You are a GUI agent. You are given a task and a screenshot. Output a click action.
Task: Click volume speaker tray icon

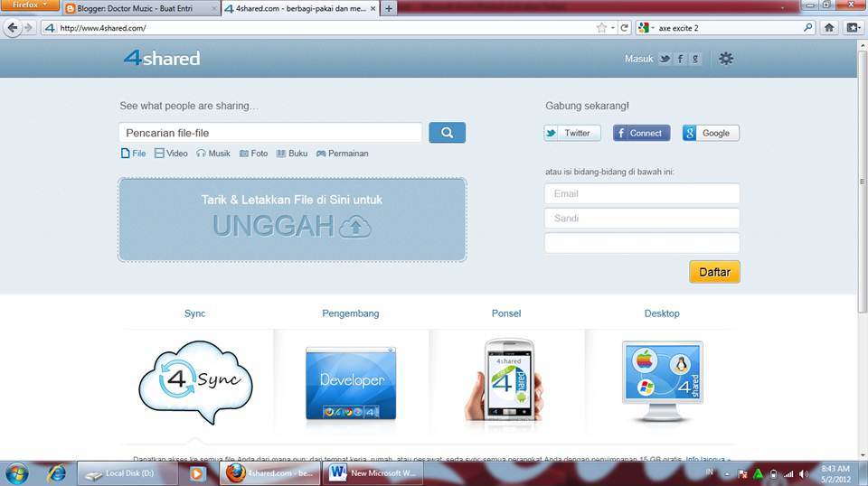pos(803,474)
